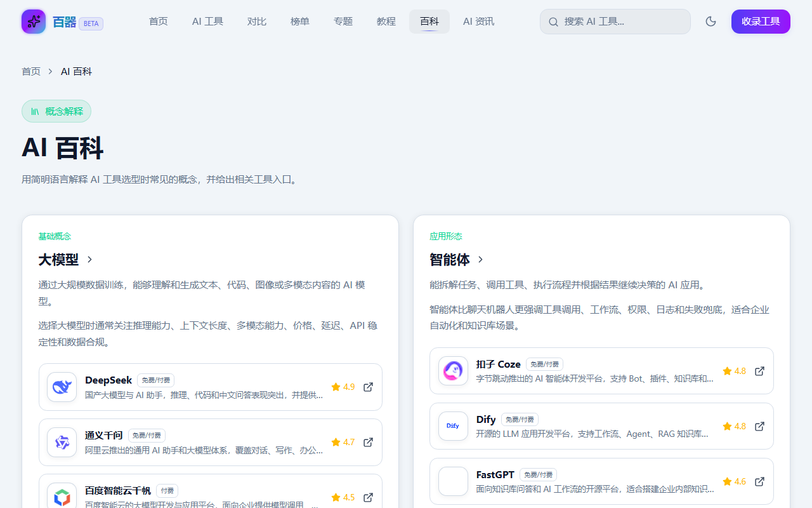Image resolution: width=812 pixels, height=508 pixels.
Task: Expand the 智能体 chevron arrow
Action: tap(480, 259)
